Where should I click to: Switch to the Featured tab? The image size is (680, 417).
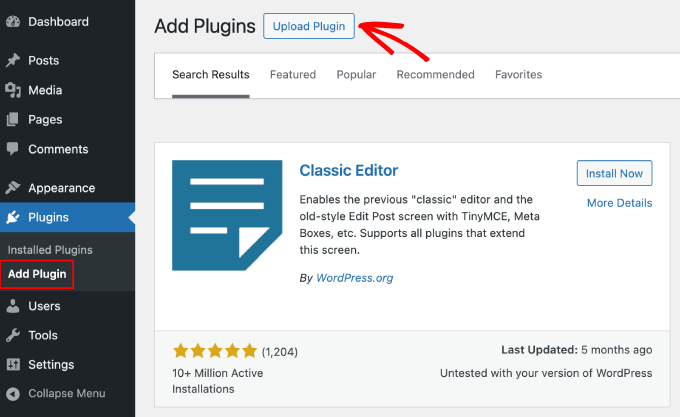(293, 75)
